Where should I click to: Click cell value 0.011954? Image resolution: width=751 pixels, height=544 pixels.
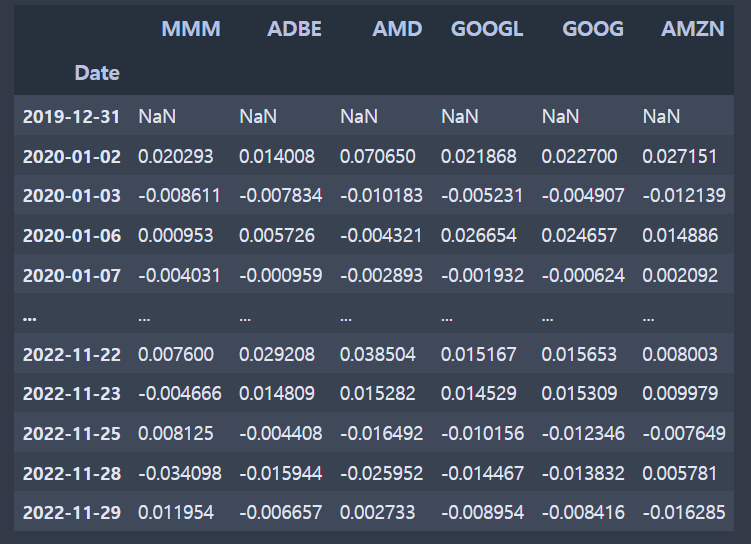176,513
